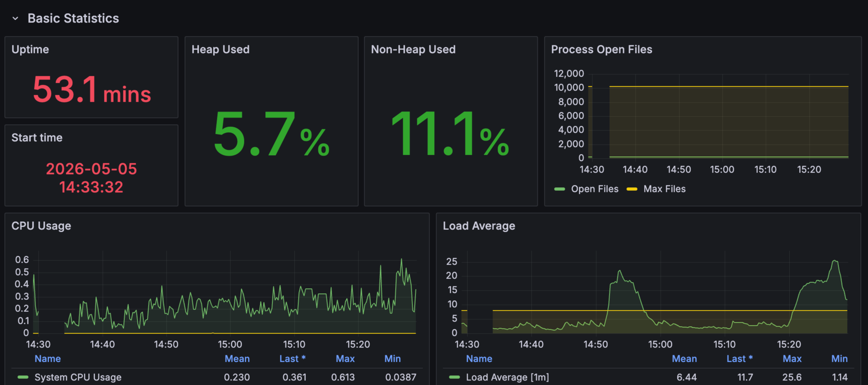Viewport: 868px width, 385px height.
Task: Sort CPU Usage legend by Min
Action: (392, 359)
